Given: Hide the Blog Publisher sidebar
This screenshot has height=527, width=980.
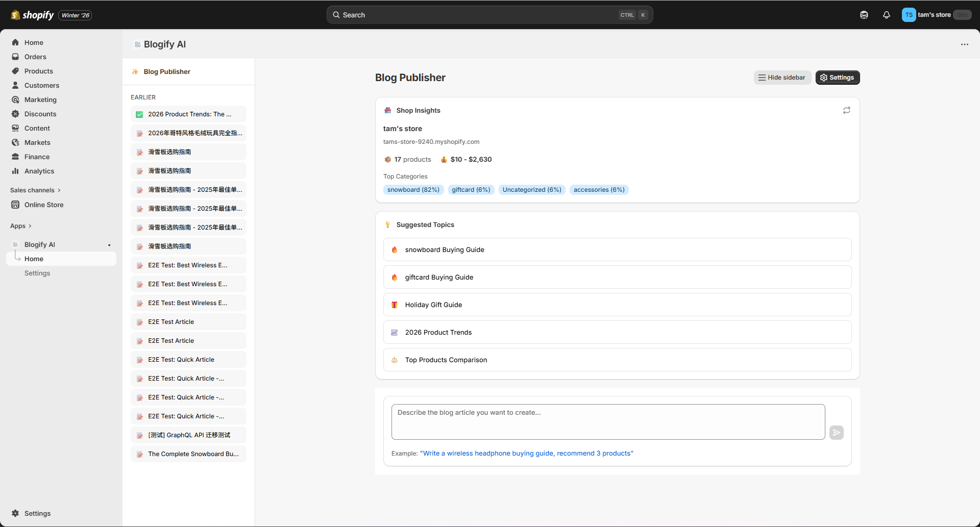Looking at the screenshot, I should pos(782,77).
